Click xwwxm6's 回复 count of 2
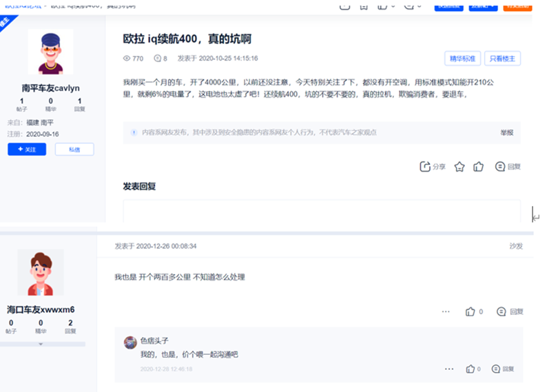 (70, 327)
